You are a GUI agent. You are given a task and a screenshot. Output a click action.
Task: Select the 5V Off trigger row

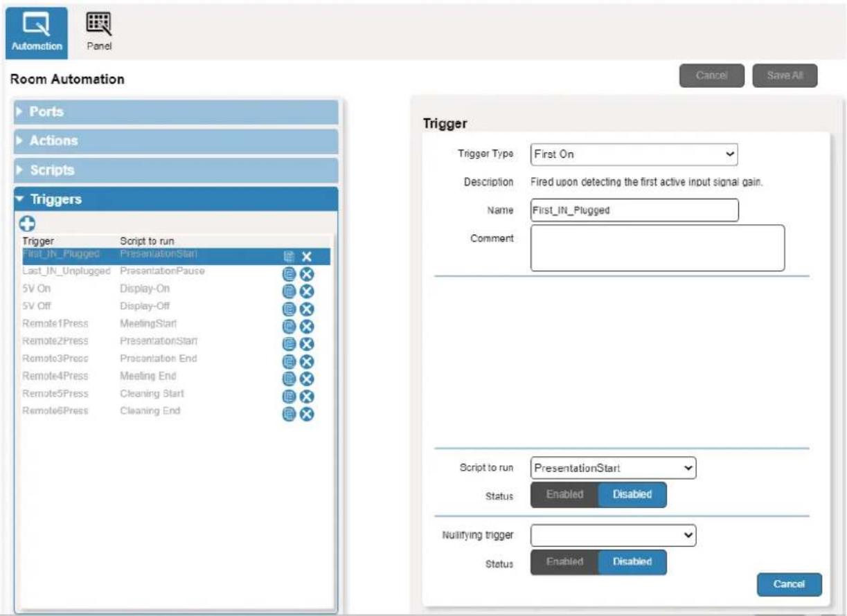[x=176, y=307]
